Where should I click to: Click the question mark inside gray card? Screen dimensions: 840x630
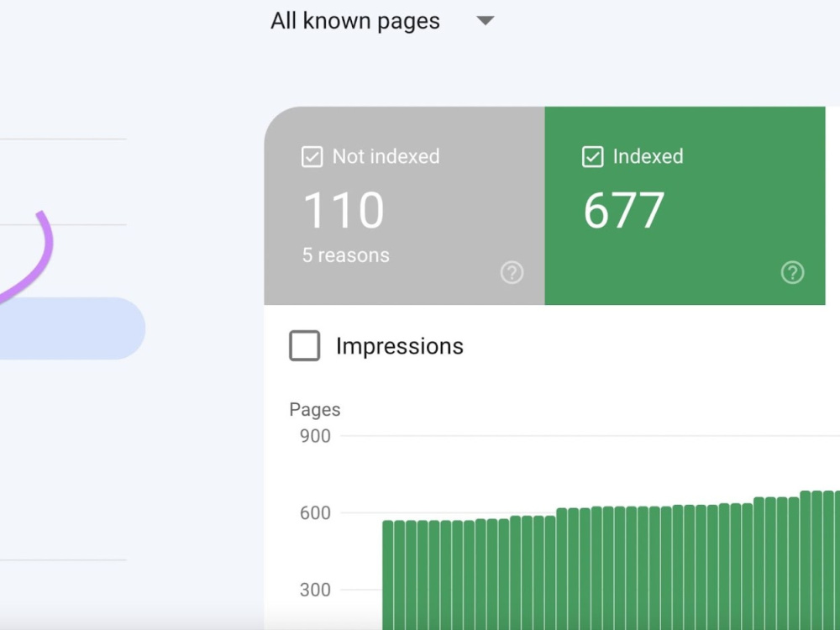point(512,272)
